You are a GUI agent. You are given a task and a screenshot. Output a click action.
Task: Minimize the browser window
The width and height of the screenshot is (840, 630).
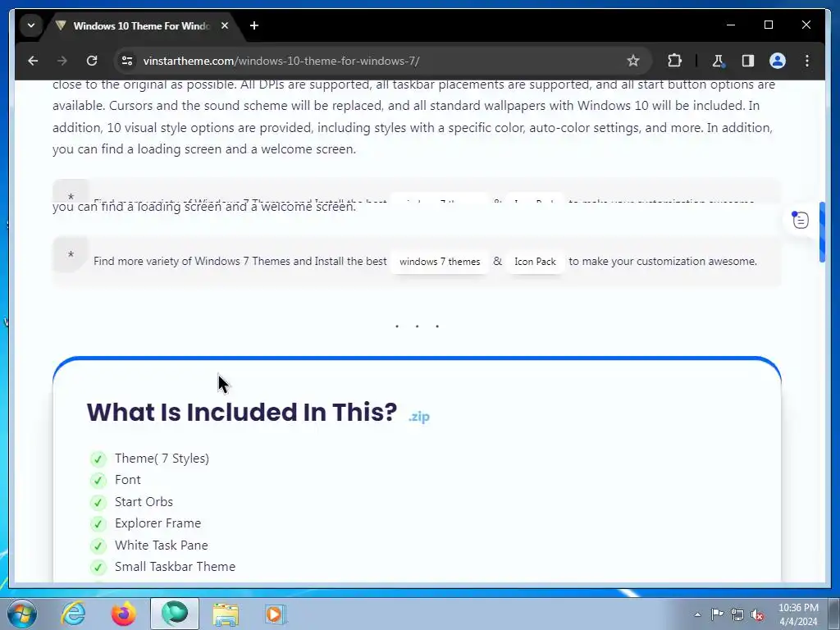point(731,25)
